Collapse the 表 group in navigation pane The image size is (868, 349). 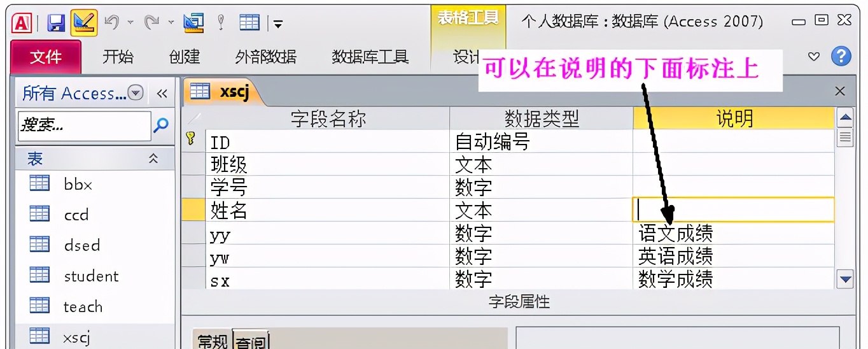153,159
